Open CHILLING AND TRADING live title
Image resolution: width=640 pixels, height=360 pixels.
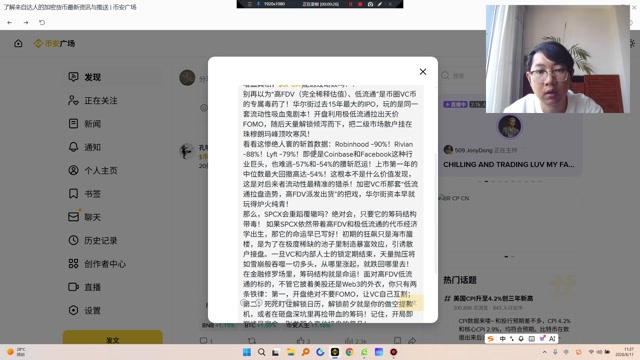[x=509, y=164]
